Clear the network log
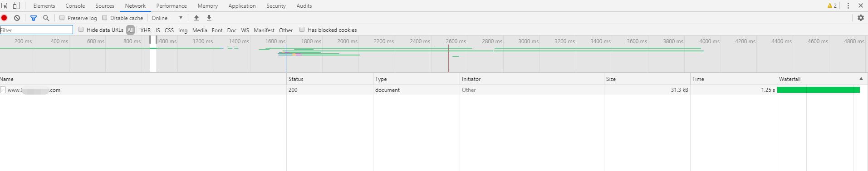Viewport: 868px width, 171px height. click(17, 18)
